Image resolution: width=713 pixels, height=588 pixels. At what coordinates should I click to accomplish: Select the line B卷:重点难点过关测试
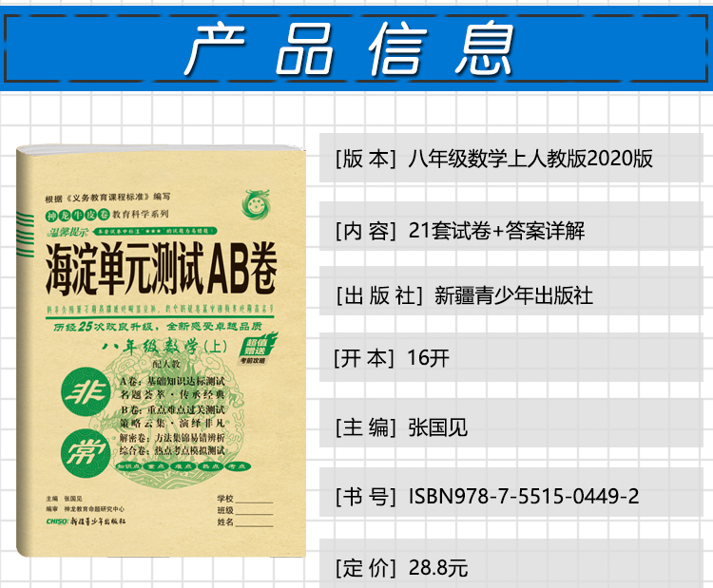coord(172,409)
